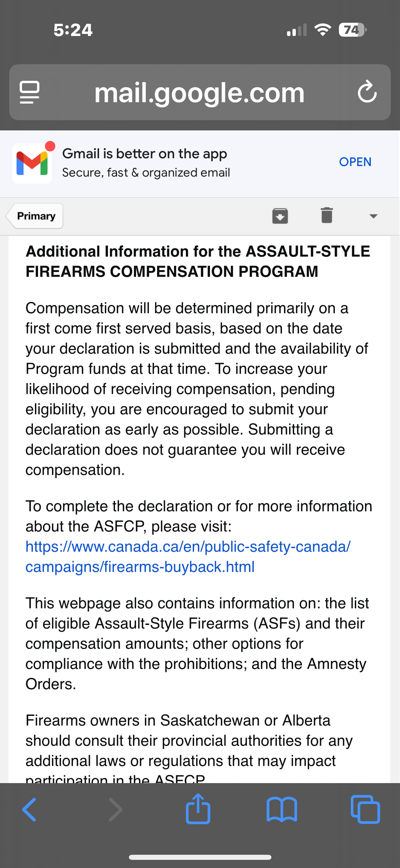The width and height of the screenshot is (400, 868).
Task: Tap the email heading about ASSAULT-STYLE FIREARMS
Action: coord(198,261)
